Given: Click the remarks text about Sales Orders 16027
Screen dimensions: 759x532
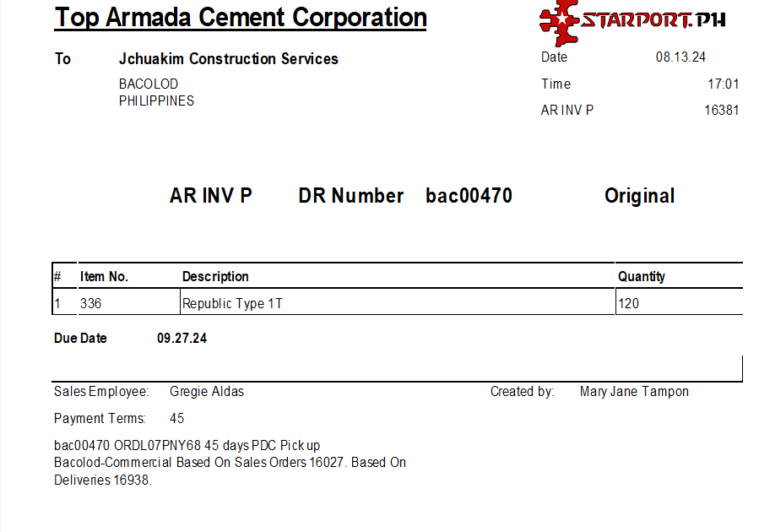Looking at the screenshot, I should point(230,463).
